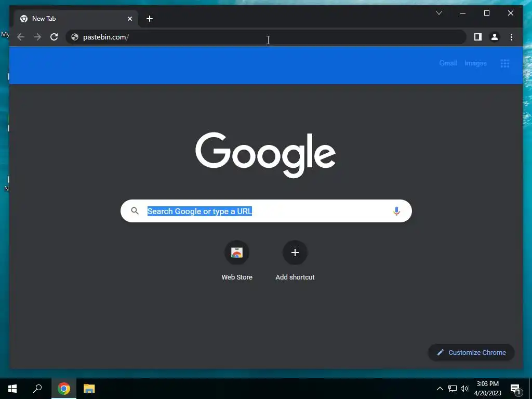The image size is (532, 399).
Task: Click Chrome icon in the taskbar
Action: pos(64,389)
